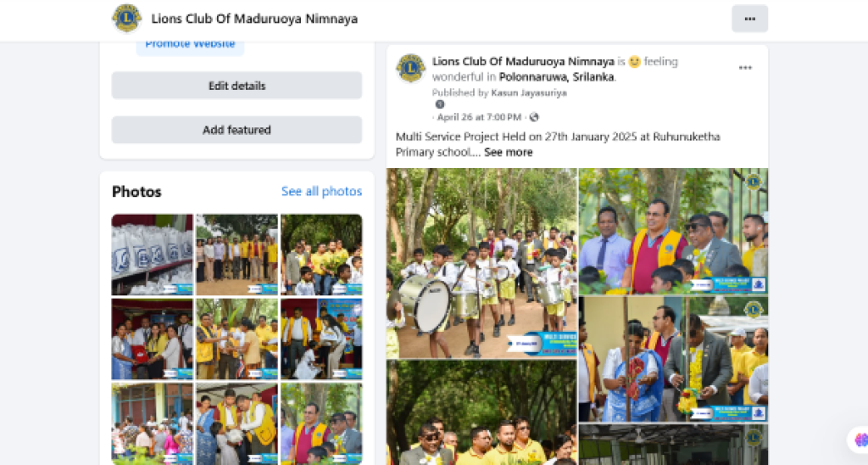The width and height of the screenshot is (868, 465).
Task: Open the marching band drummers post photo
Action: coord(481,263)
